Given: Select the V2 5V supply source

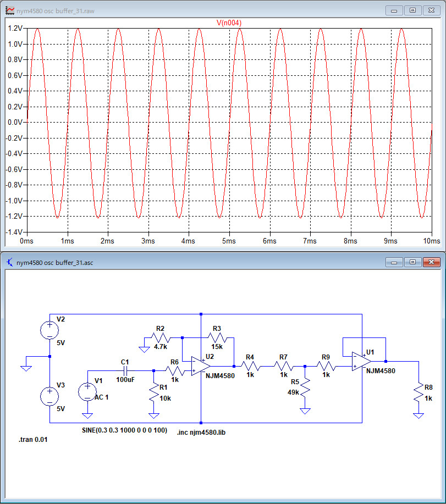Looking at the screenshot, I should [x=49, y=330].
